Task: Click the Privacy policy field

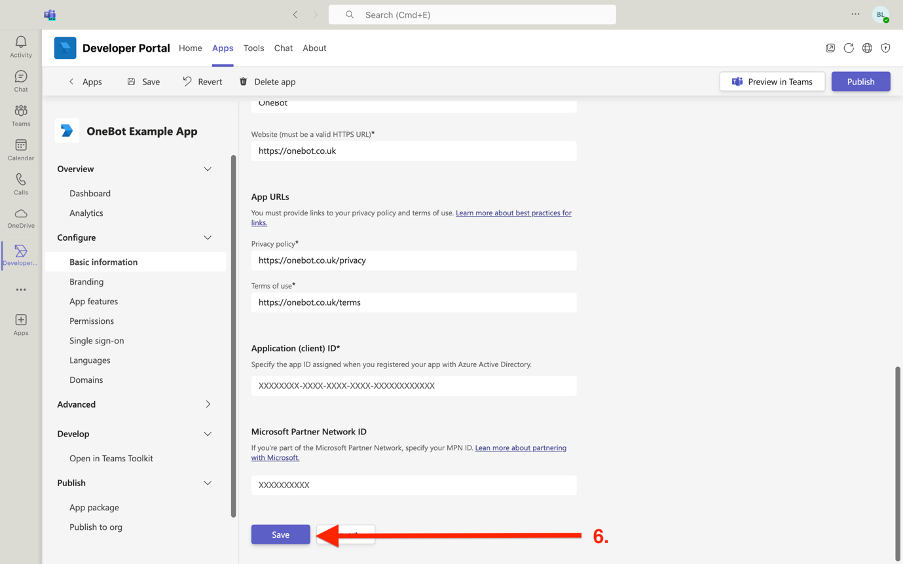Action: (x=414, y=261)
